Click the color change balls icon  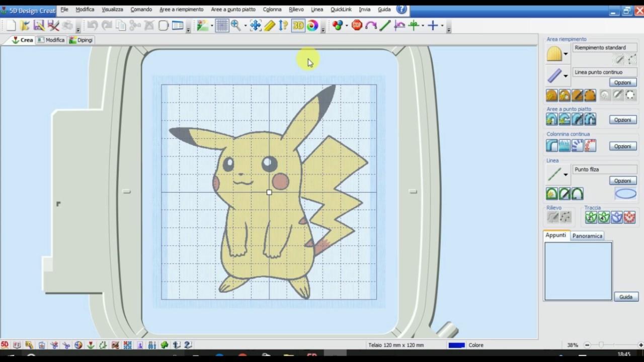(337, 26)
